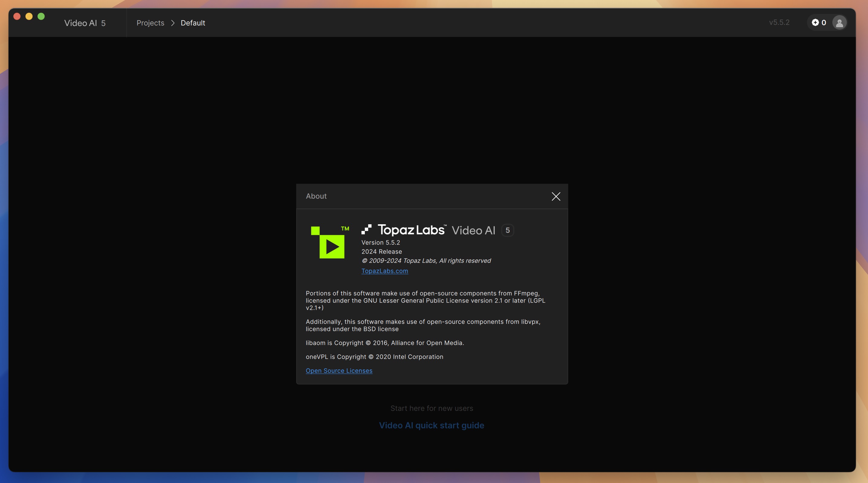868x483 pixels.
Task: Click the v5.5.2 version label
Action: click(779, 23)
